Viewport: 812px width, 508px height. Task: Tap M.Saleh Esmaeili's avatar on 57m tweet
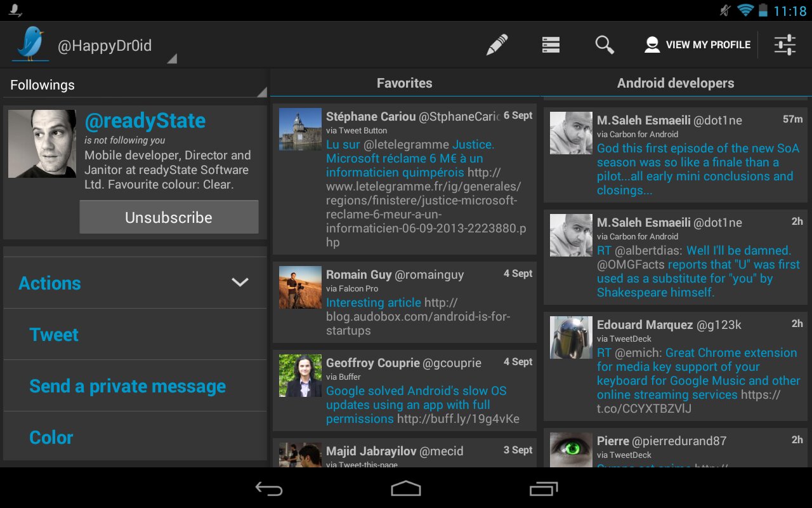tap(571, 133)
